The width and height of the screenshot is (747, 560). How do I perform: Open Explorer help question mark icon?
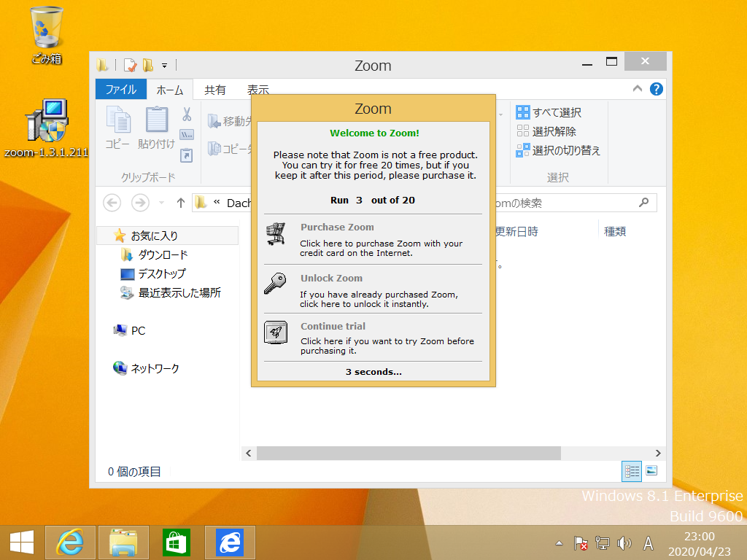point(656,89)
